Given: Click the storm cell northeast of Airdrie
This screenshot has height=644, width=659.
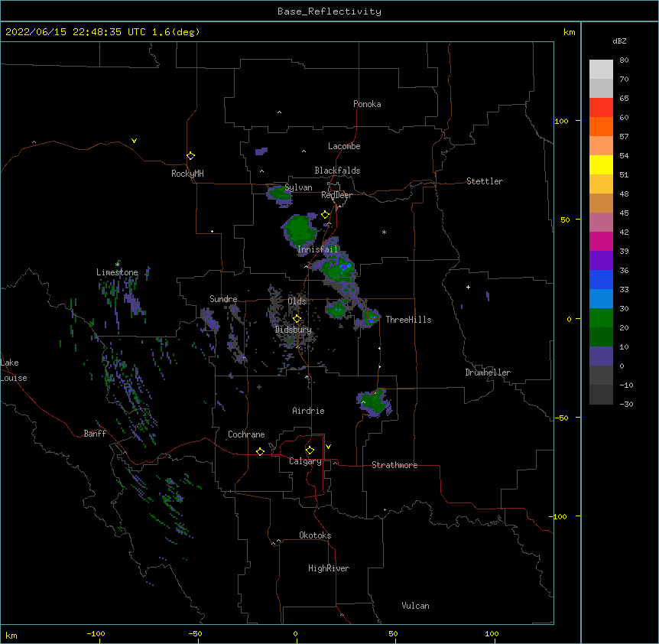Looking at the screenshot, I should tap(375, 403).
